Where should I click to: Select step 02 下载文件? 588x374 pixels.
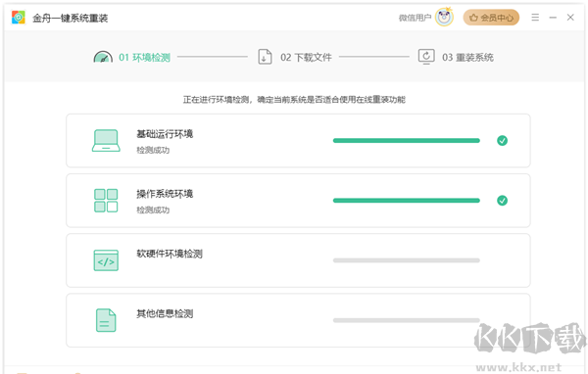[x=306, y=58]
